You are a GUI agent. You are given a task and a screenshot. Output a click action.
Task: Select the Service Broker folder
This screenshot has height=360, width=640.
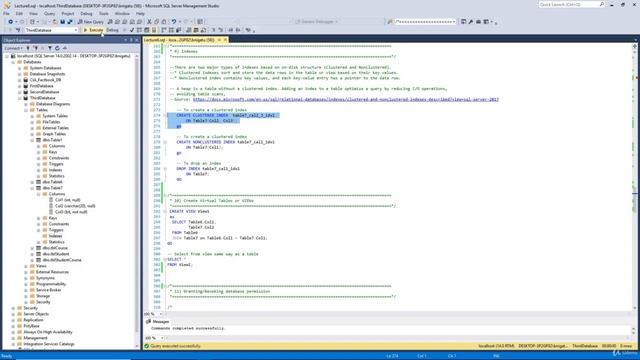[x=49, y=290]
